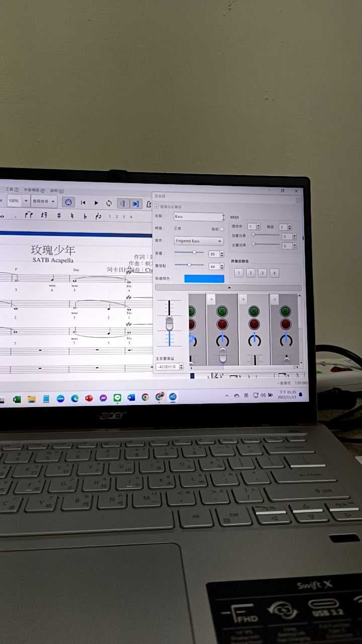Toggle the checkbox at top of mixer panel
This screenshot has height=644, width=362.
coord(157,207)
